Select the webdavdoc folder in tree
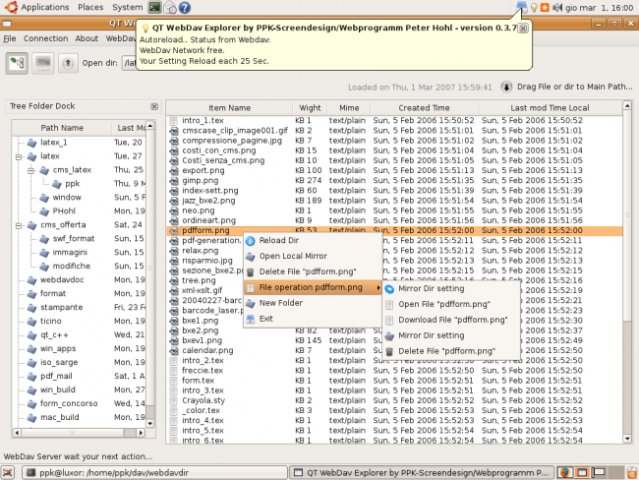Viewport: 639px width, 480px height. 62,280
